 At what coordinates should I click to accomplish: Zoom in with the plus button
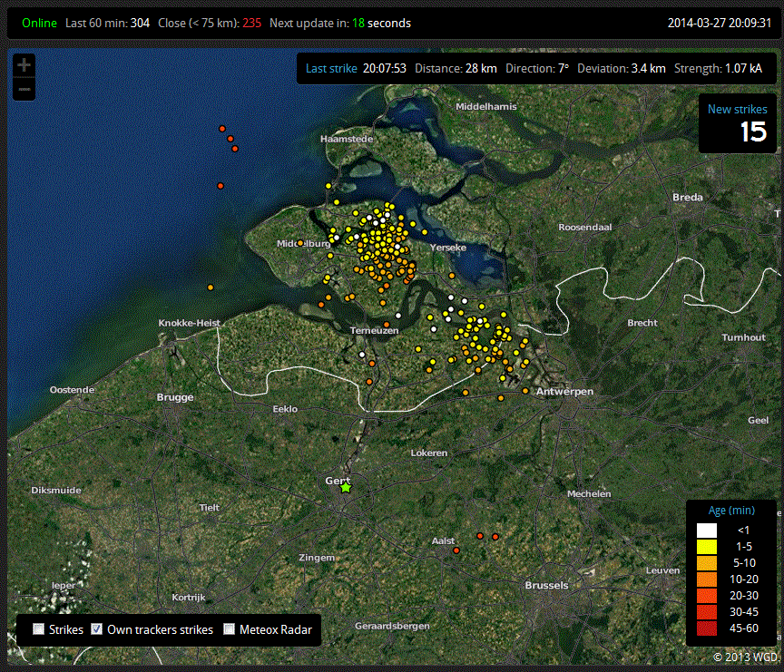point(24,65)
